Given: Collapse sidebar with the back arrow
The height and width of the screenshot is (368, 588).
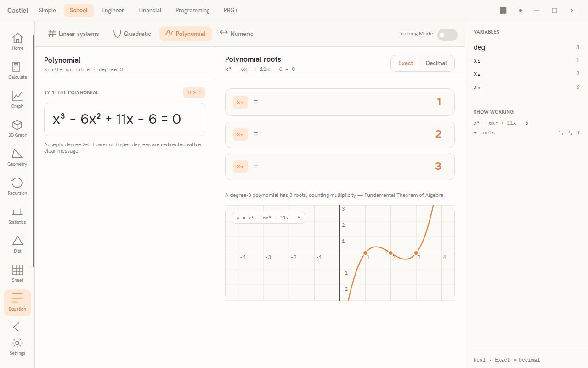Looking at the screenshot, I should tap(17, 327).
